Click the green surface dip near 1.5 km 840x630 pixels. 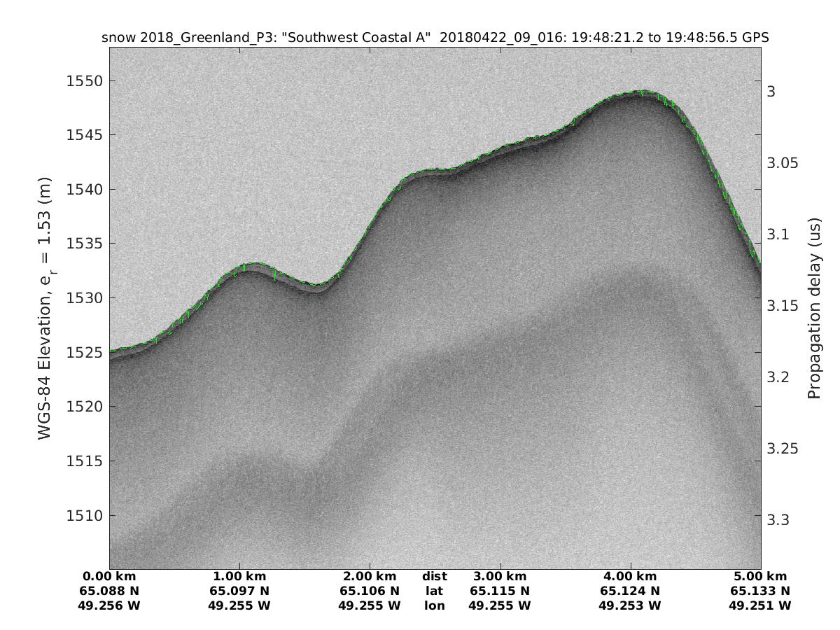click(316, 285)
